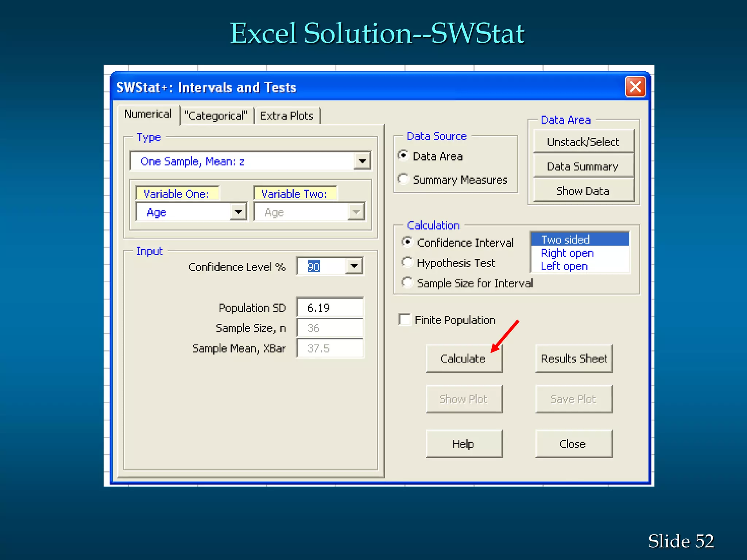Image resolution: width=747 pixels, height=560 pixels.
Task: Click the Help button
Action: pos(464,444)
